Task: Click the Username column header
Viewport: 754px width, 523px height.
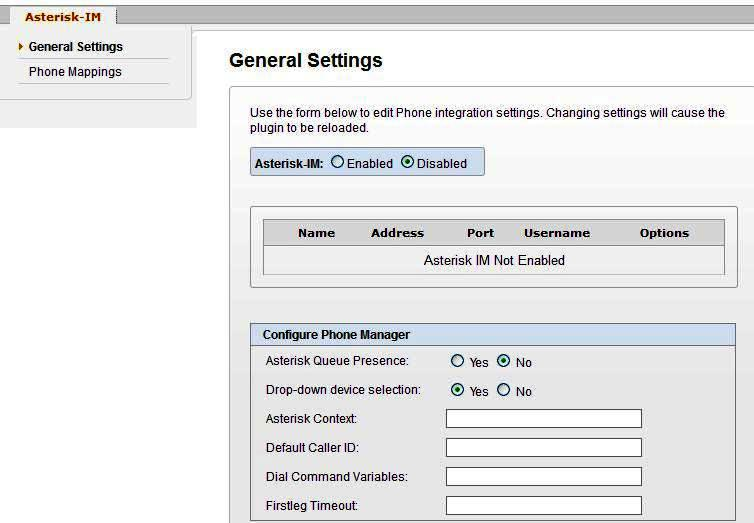Action: (x=557, y=233)
